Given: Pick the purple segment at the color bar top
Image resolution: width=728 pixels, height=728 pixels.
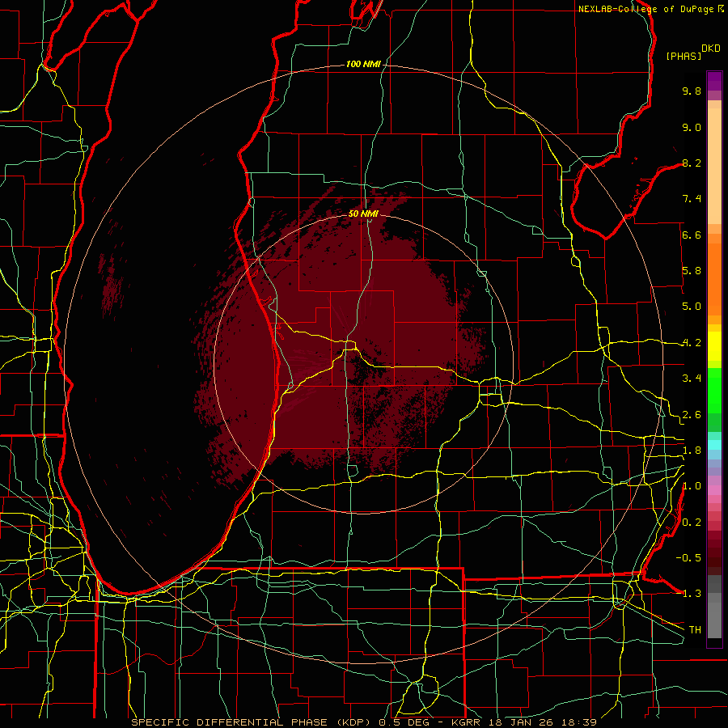Looking at the screenshot, I should point(714,81).
